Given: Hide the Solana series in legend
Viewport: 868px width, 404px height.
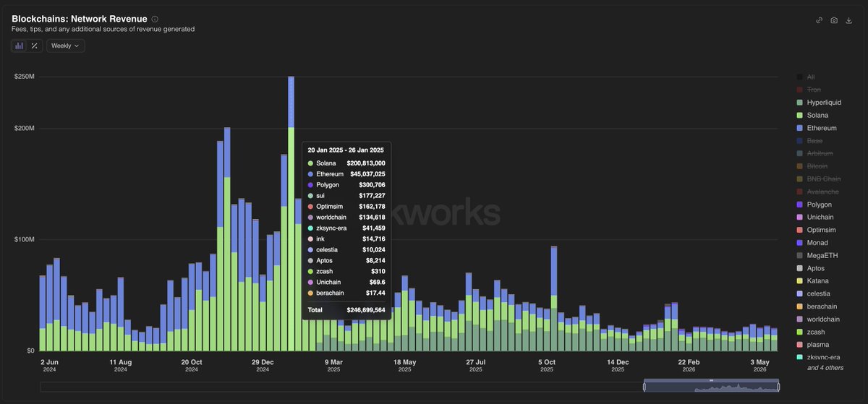Looking at the screenshot, I should pos(812,115).
